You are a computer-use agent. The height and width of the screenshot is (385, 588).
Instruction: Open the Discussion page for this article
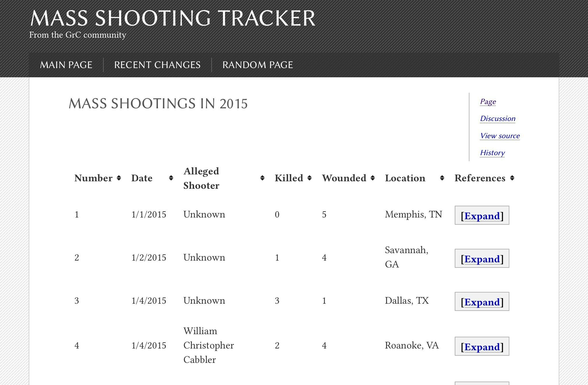[x=498, y=119]
